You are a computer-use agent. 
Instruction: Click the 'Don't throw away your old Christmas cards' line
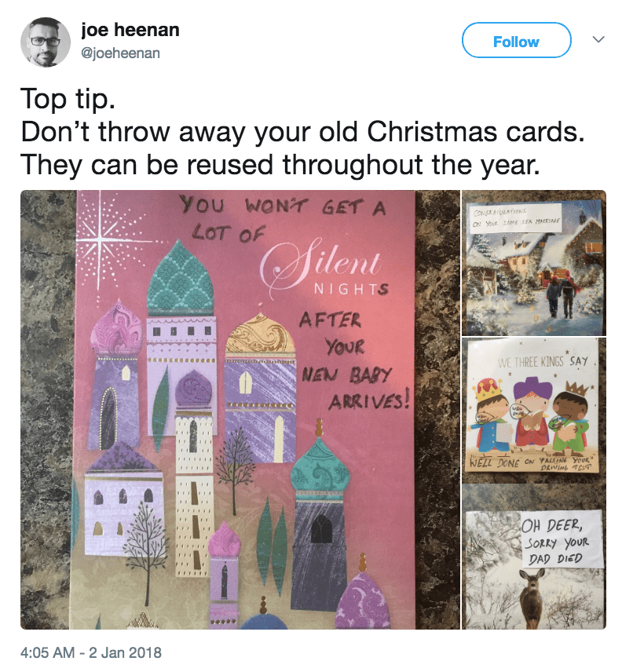click(x=302, y=131)
